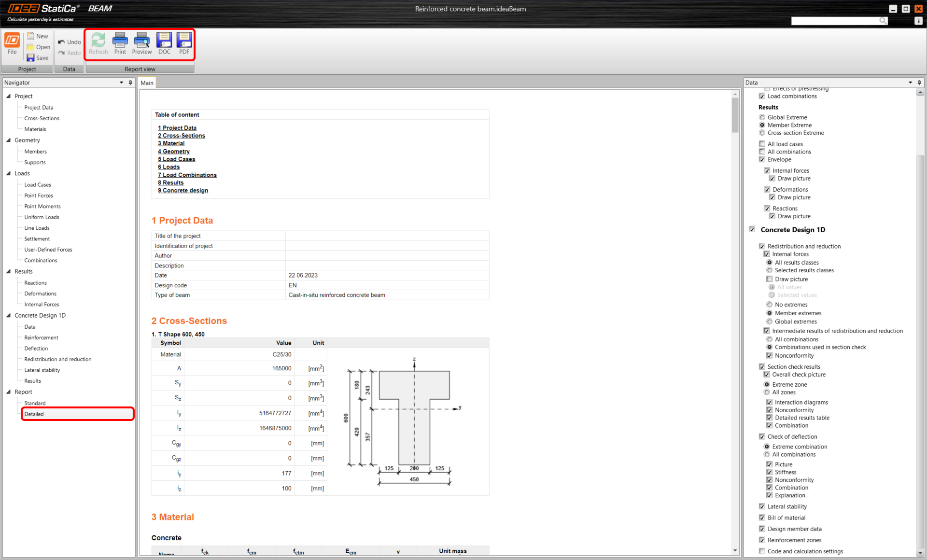
Task: Export report to PDF
Action: (x=184, y=41)
